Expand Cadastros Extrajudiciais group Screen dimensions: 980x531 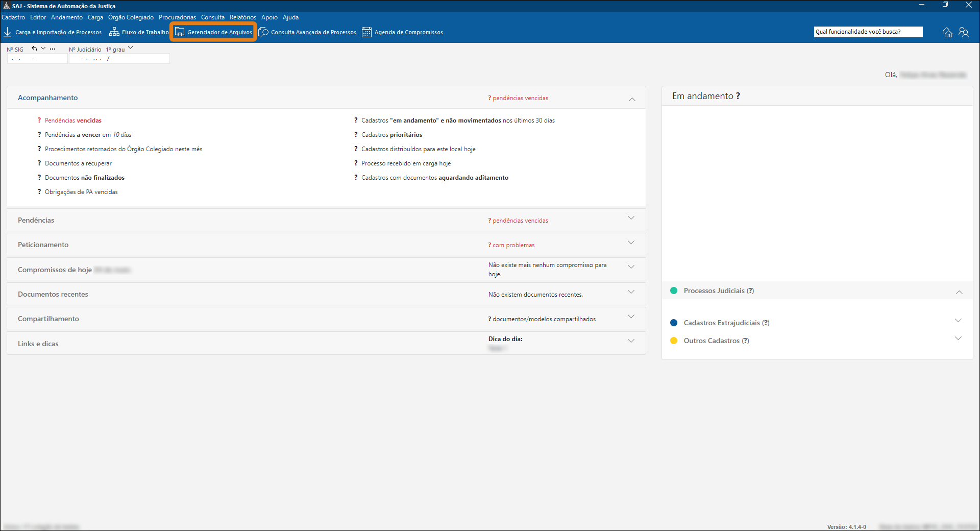click(x=958, y=321)
